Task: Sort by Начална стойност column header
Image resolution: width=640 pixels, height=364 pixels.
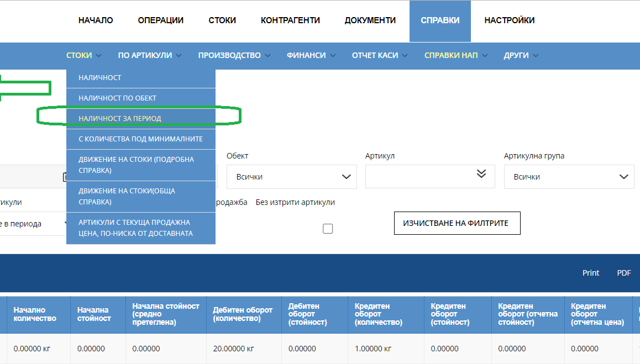Action: tap(98, 314)
